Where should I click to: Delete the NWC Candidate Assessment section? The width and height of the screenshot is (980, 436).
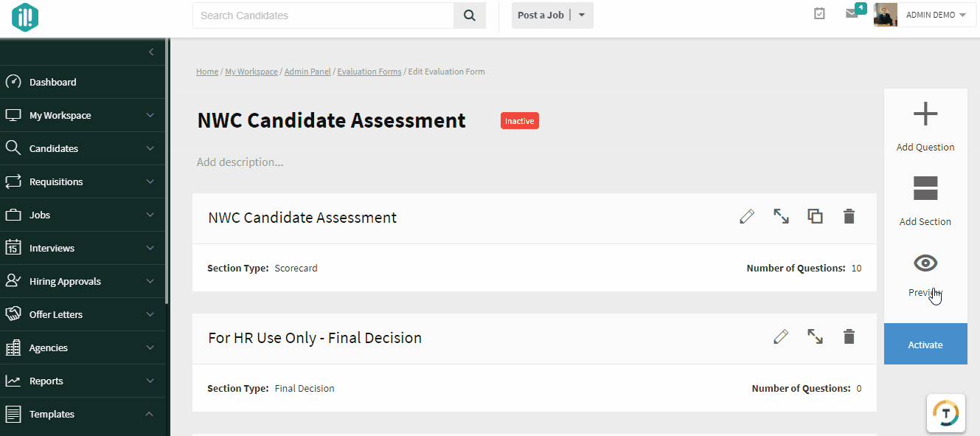tap(849, 216)
